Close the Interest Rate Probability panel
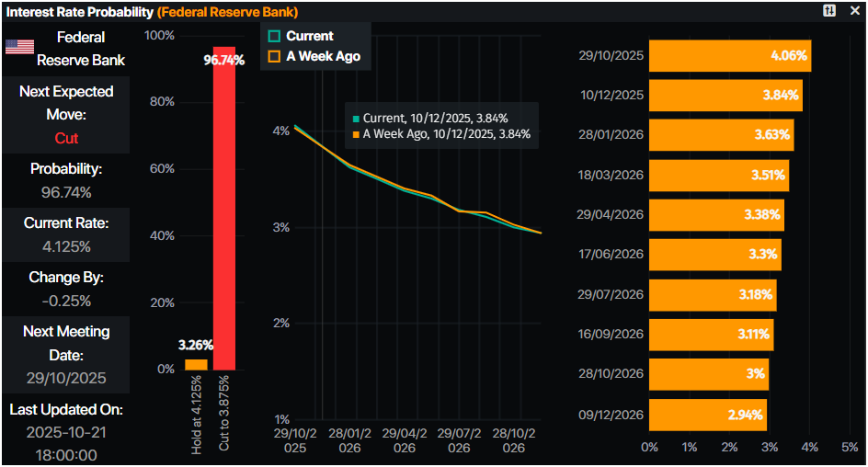The width and height of the screenshot is (868, 467). coord(855,10)
